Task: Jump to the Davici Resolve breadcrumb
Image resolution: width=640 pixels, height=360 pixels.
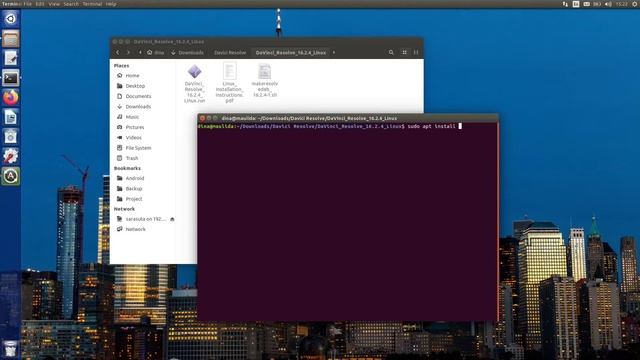Action: [230, 53]
